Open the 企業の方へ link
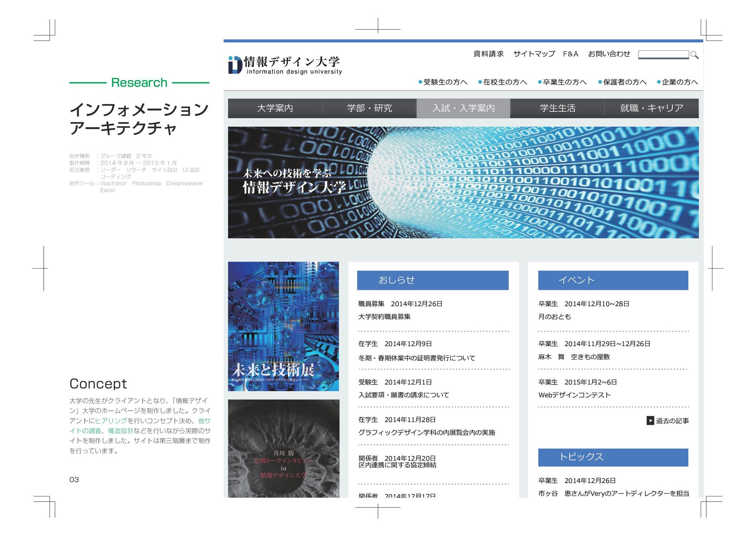Screen dimensions: 756x537 coord(679,82)
